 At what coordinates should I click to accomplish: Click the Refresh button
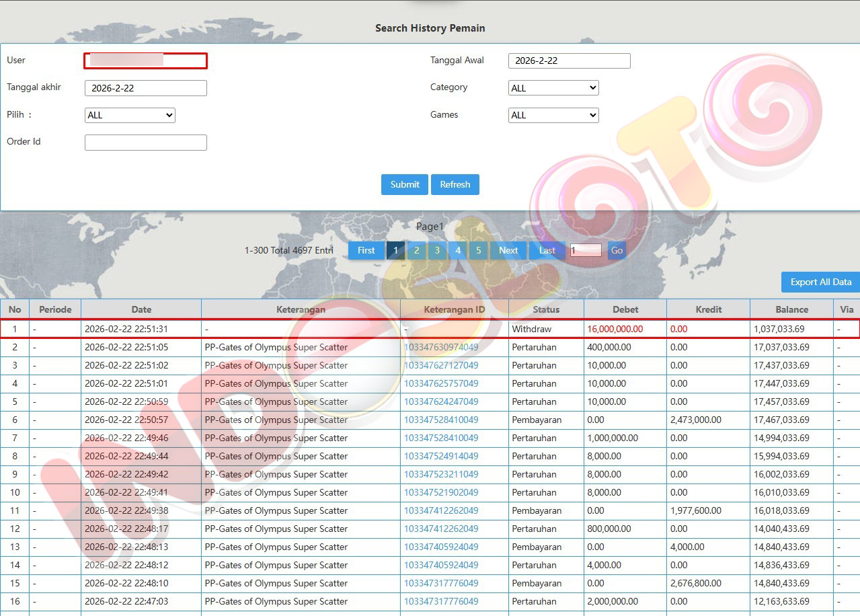point(455,184)
